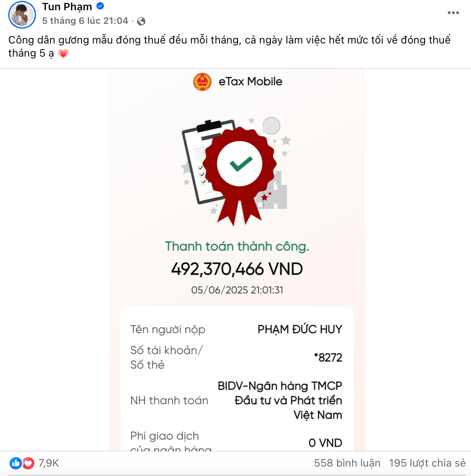The height and width of the screenshot is (476, 471).
Task: Open the eTax payment receipt image
Action: pos(237,260)
